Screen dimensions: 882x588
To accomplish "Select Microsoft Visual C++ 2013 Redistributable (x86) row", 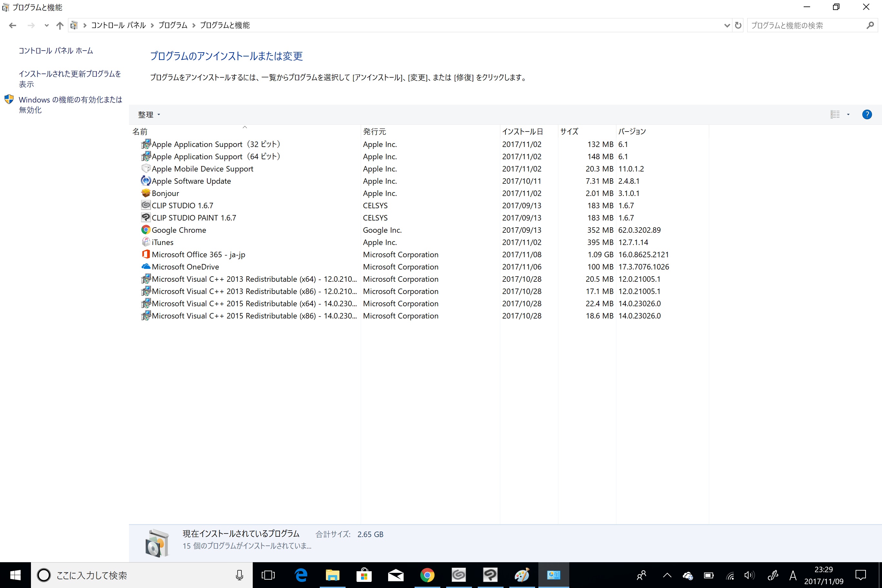I will [x=419, y=291].
